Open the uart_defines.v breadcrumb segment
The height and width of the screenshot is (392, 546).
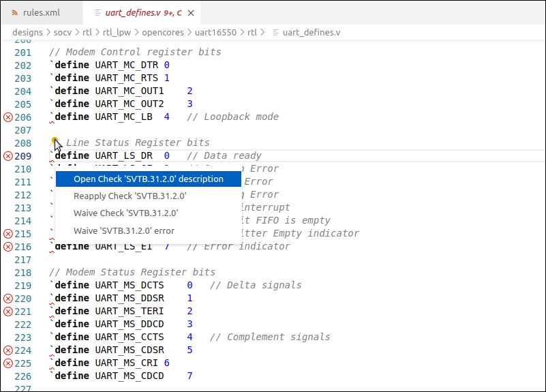coord(312,32)
